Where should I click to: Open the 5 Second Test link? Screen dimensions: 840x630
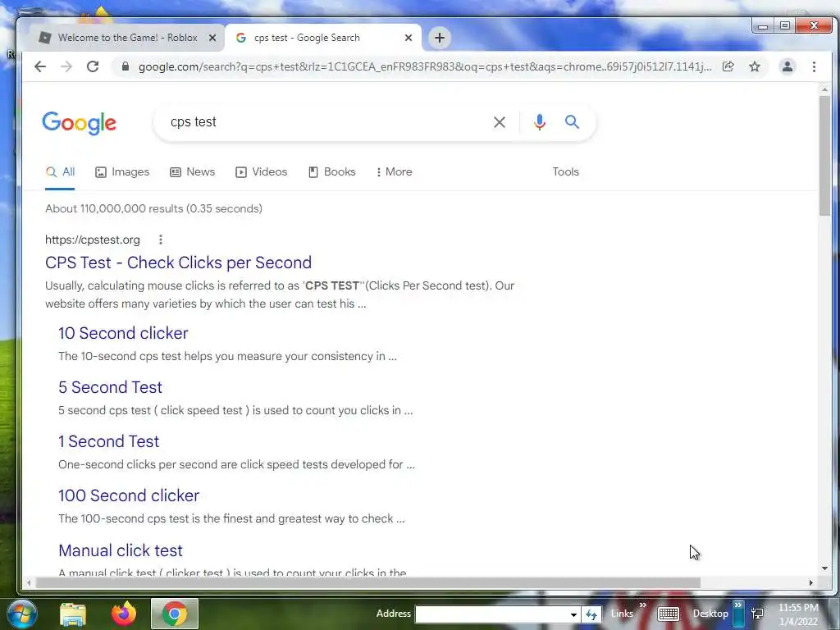click(x=111, y=387)
